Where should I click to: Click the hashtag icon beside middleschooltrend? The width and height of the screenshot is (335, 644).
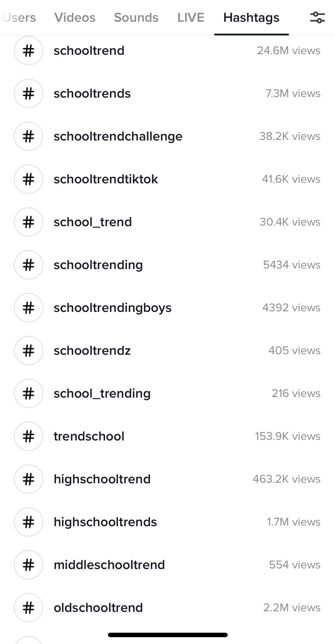(x=28, y=565)
